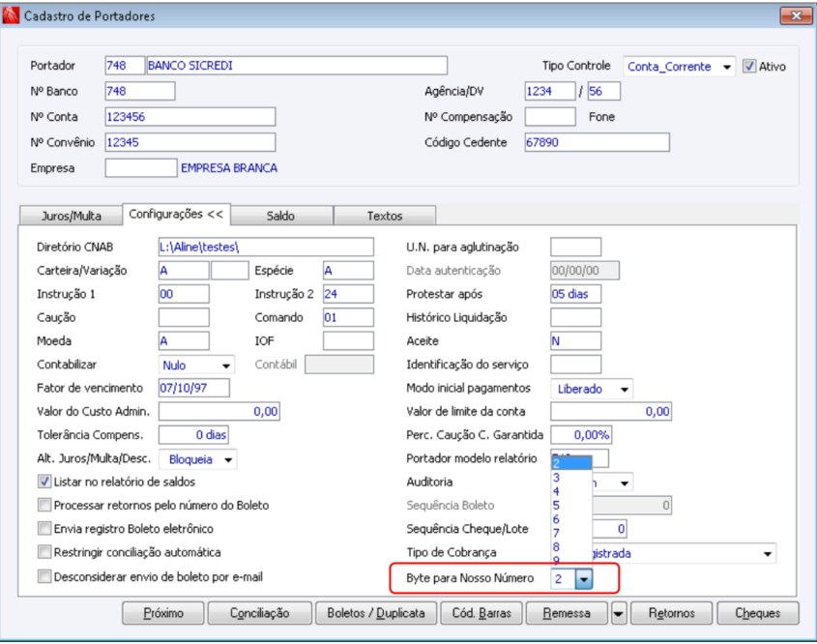The image size is (817, 644).
Task: Click the Moeda field
Action: coord(184,340)
